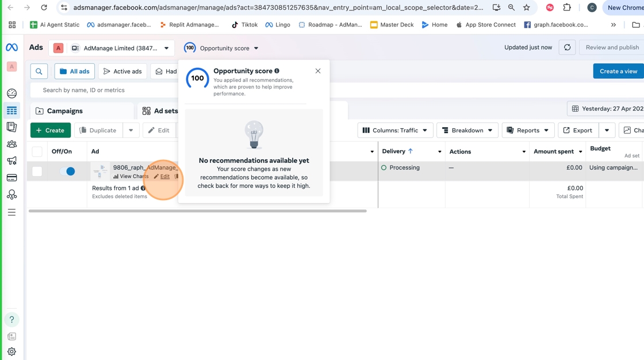Click the green Create button
Viewport: 644px width, 360px height.
pos(51,131)
